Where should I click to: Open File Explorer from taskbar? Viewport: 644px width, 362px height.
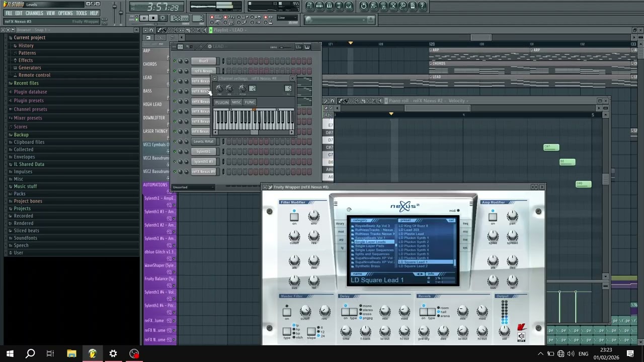(71, 353)
